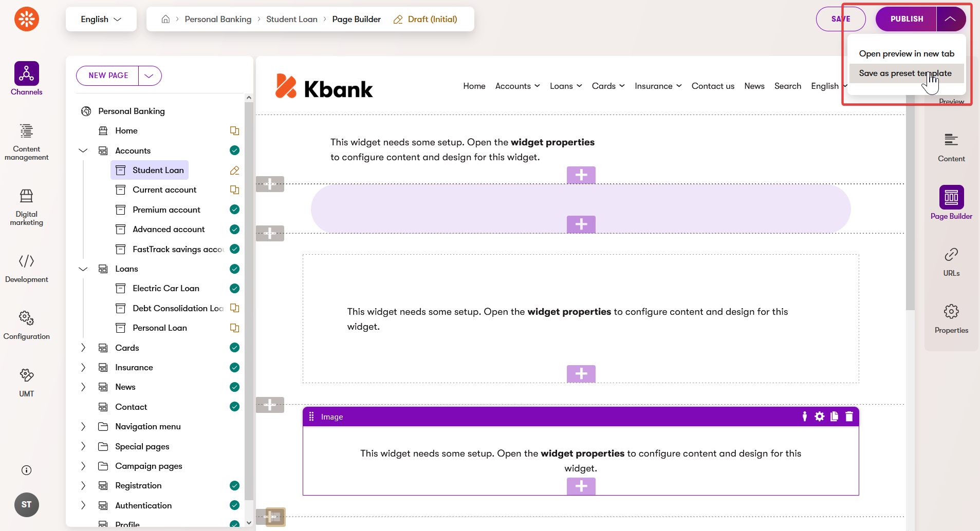Image resolution: width=980 pixels, height=531 pixels.
Task: Open Content management in the sidebar
Action: [26, 142]
